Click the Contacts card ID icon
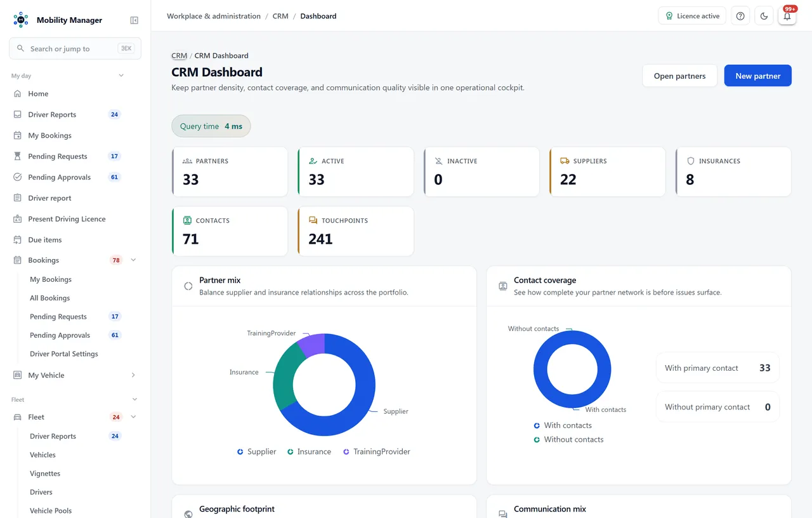This screenshot has width=812, height=518. coord(187,220)
